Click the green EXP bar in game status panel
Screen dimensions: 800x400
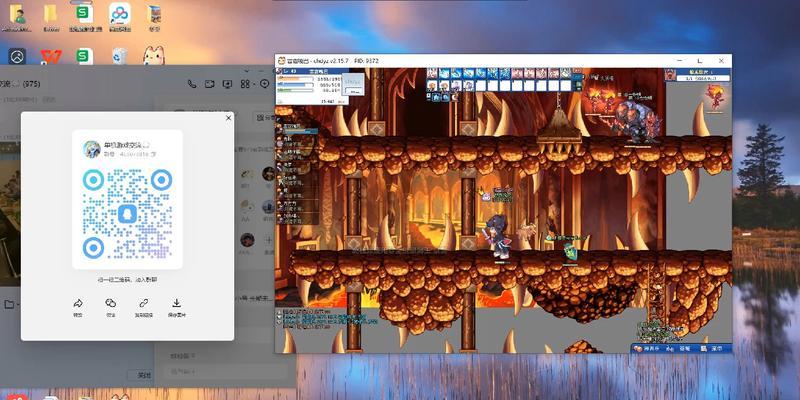(295, 90)
